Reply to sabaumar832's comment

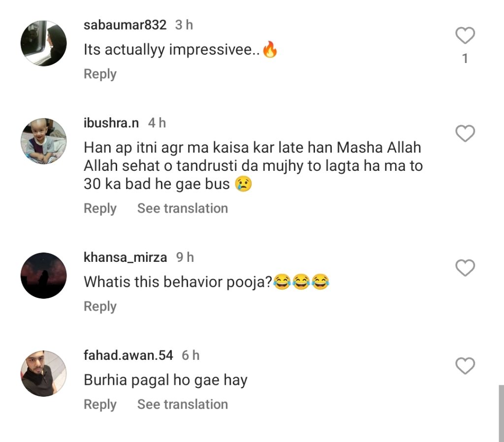(100, 74)
